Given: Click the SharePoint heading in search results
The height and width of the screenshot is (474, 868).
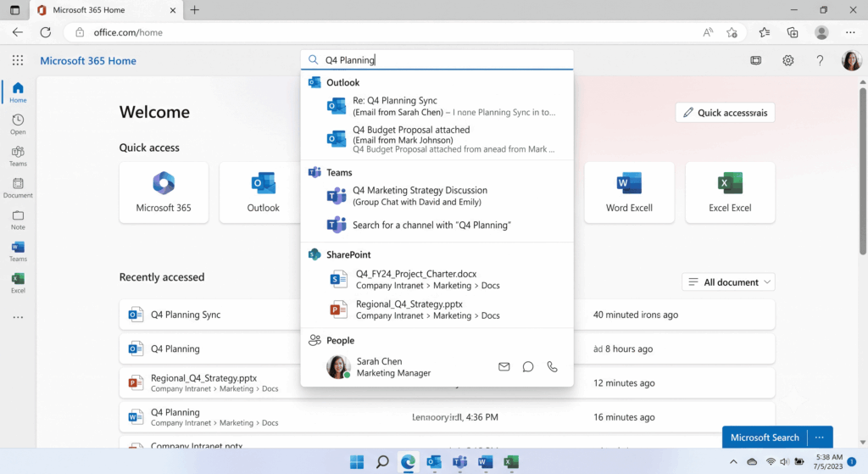Looking at the screenshot, I should tap(348, 254).
